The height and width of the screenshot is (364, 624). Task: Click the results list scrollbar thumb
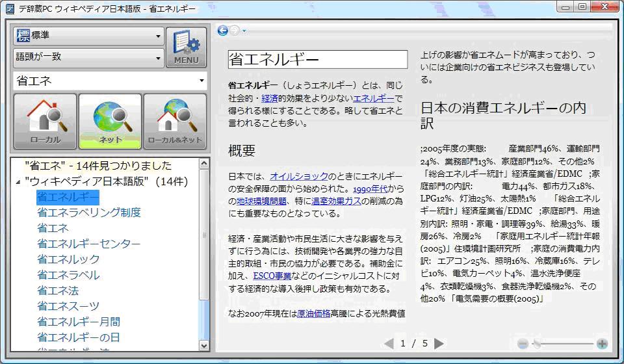coord(203,235)
